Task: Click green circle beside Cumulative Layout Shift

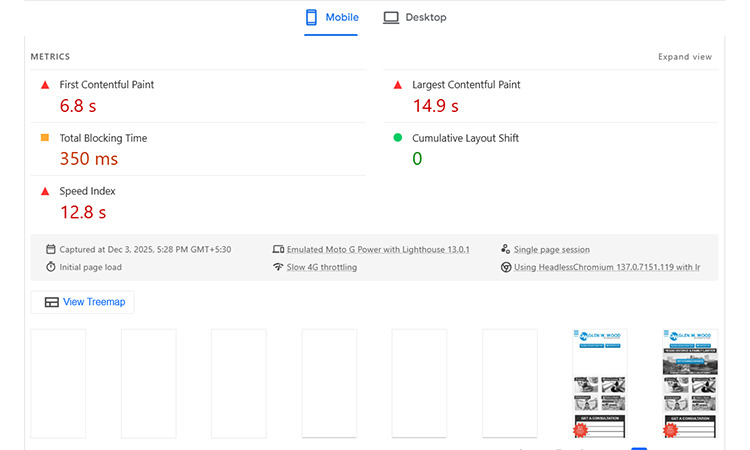Action: point(397,138)
